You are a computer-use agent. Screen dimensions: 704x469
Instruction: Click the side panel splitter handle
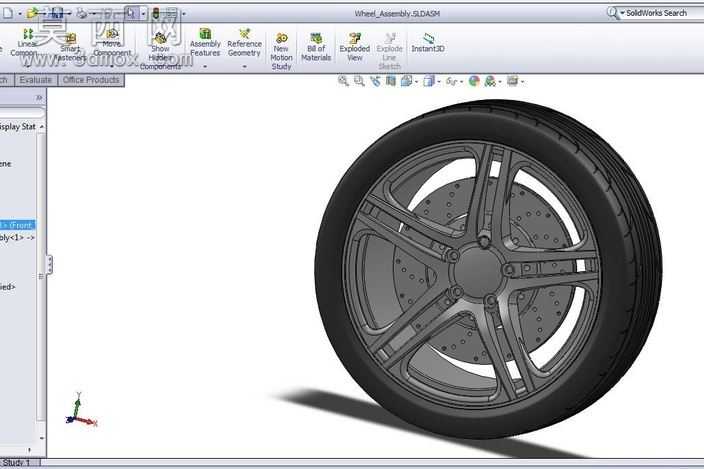49,265
